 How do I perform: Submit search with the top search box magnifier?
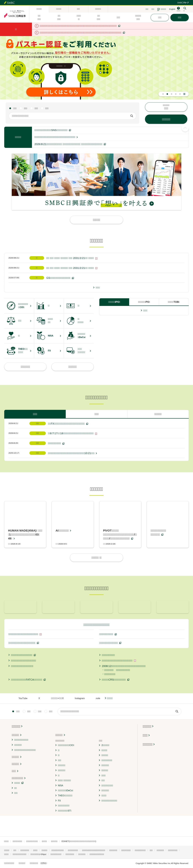coord(132,116)
